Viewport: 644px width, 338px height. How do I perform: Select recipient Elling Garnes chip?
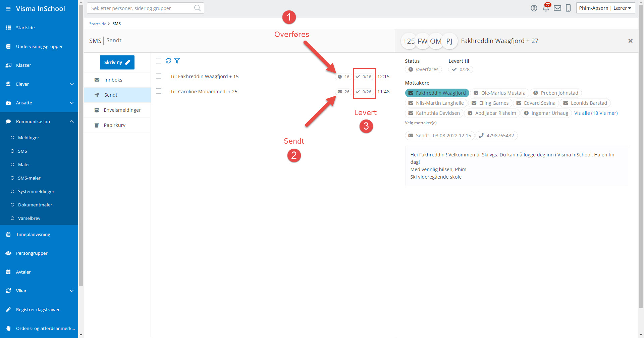(x=490, y=103)
